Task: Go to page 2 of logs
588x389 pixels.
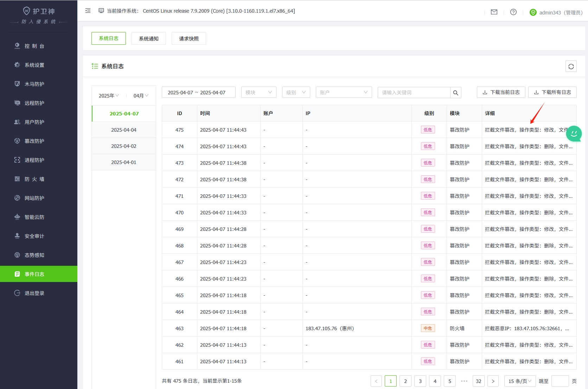Action: pos(405,381)
